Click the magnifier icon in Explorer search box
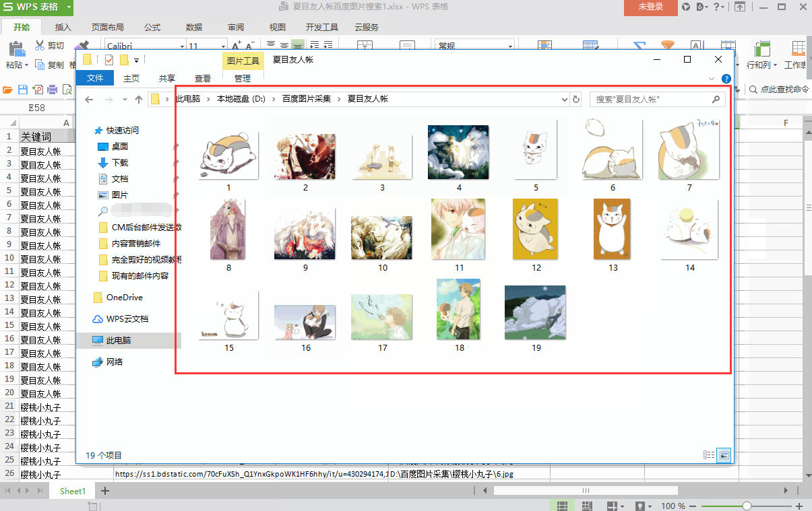 (716, 99)
